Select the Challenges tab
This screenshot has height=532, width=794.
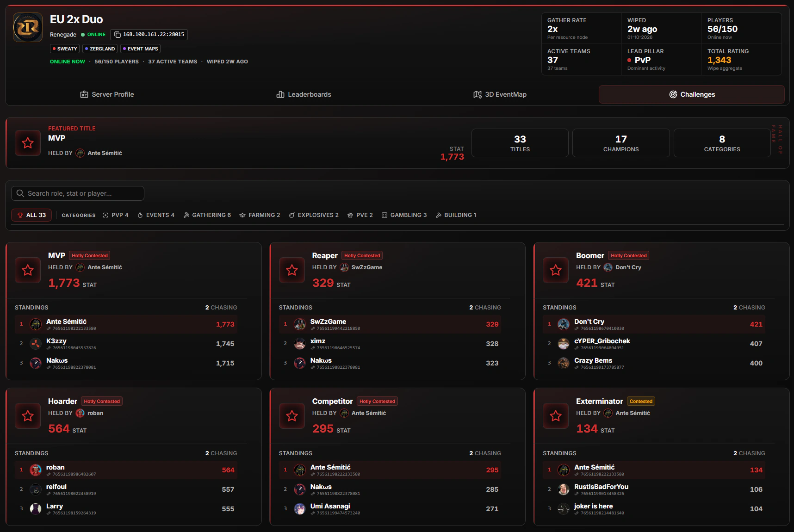coord(692,94)
